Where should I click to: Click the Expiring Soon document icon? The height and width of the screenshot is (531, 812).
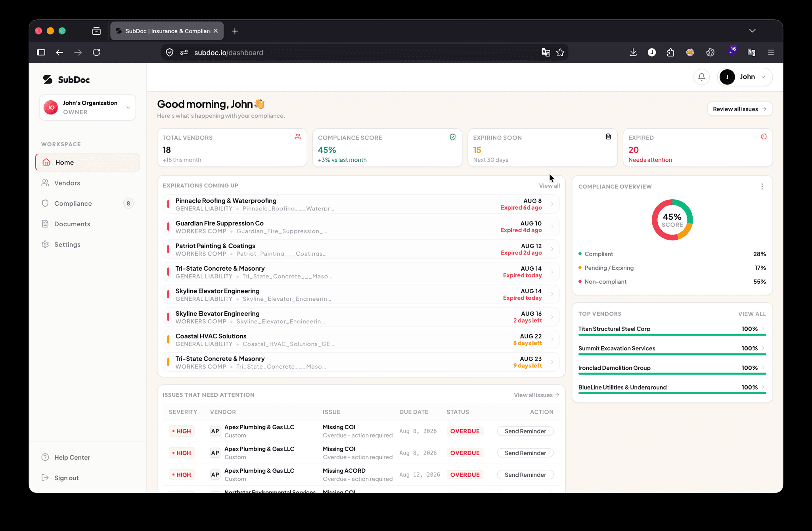[608, 137]
